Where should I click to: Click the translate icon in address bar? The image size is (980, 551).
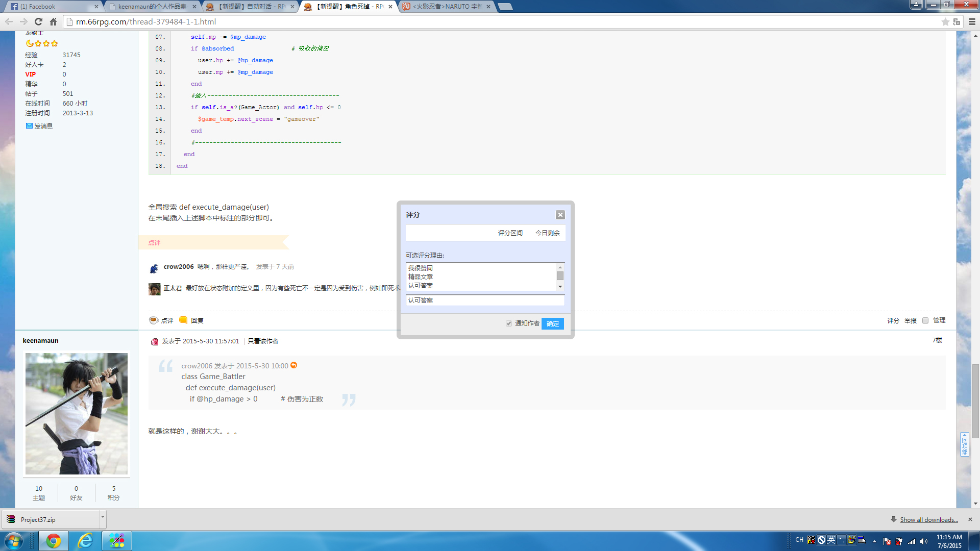pyautogui.click(x=957, y=21)
